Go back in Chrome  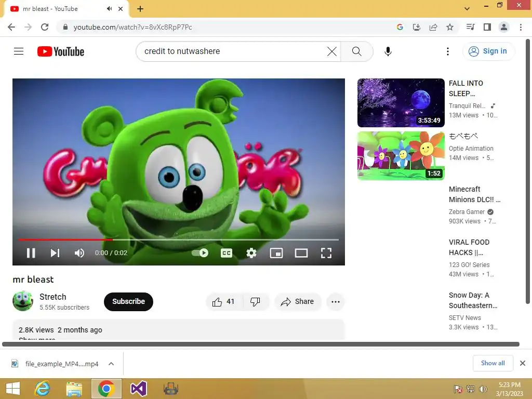coord(11,27)
